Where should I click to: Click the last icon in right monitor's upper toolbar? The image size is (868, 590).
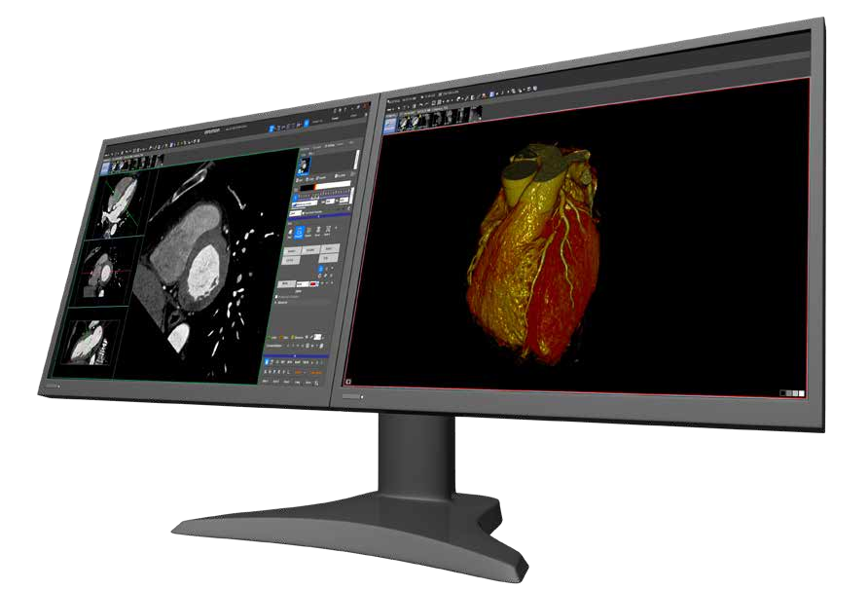(535, 88)
